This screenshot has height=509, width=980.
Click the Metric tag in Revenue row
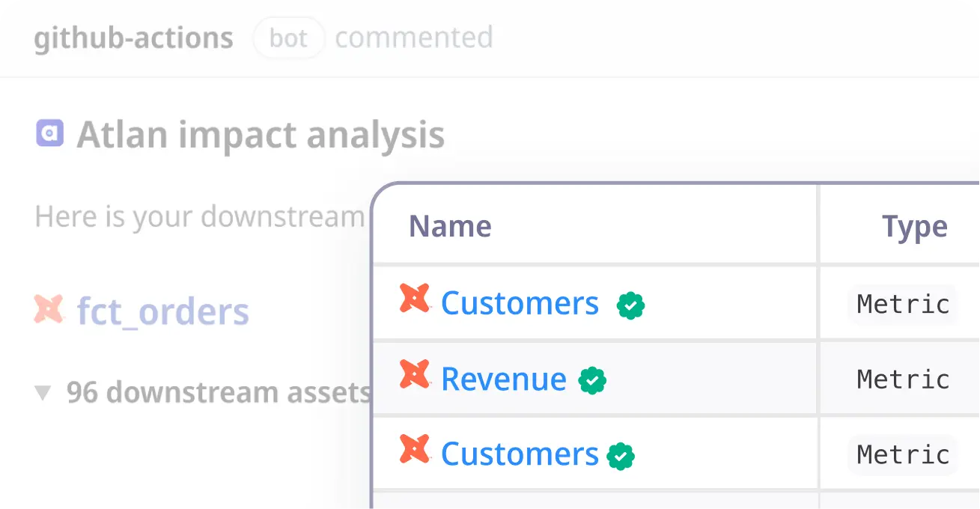(x=903, y=380)
